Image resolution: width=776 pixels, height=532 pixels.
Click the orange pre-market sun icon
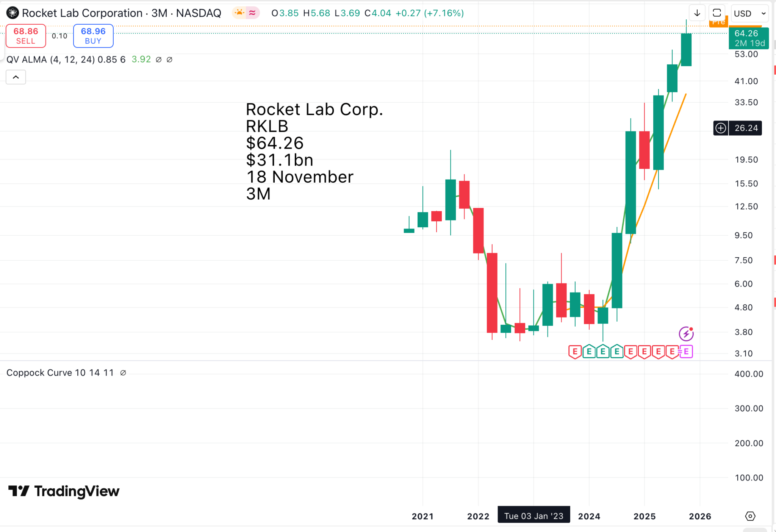(x=239, y=13)
